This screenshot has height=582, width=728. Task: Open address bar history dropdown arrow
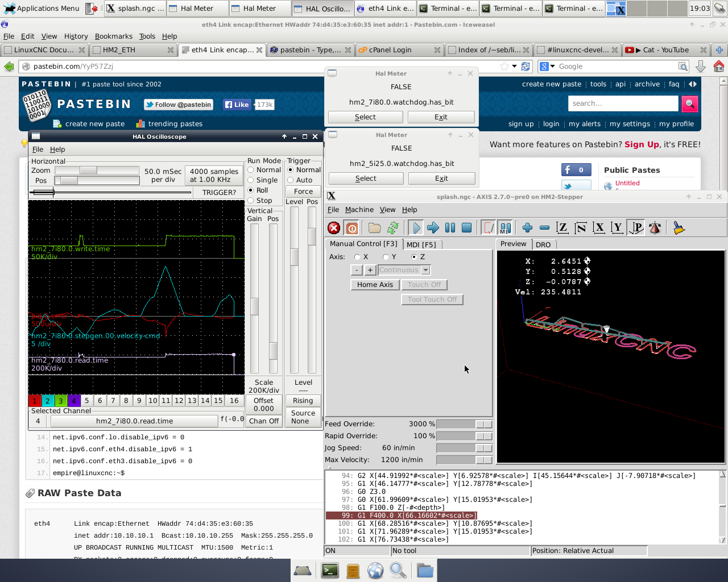pos(514,66)
